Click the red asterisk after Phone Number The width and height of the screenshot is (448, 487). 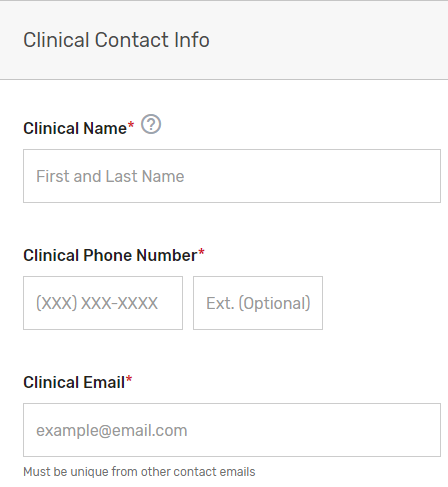pos(201,253)
